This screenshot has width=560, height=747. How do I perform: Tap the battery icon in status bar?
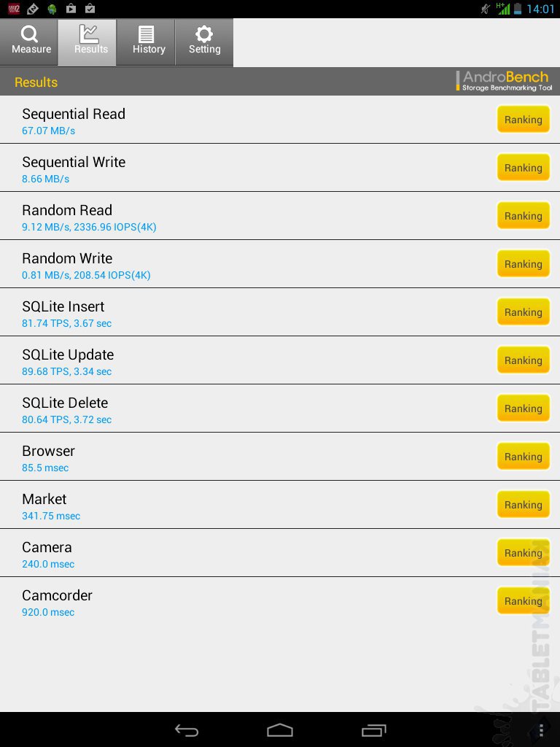pyautogui.click(x=518, y=9)
